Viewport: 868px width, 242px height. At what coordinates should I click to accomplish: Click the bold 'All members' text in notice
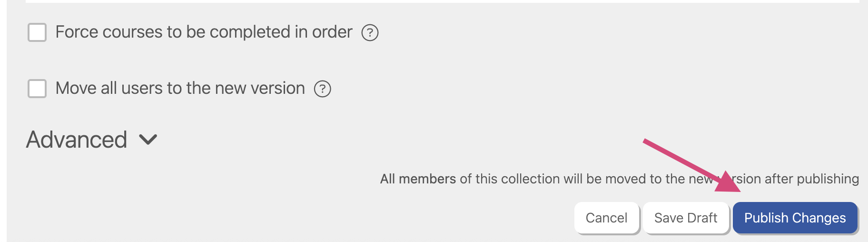coord(418,179)
